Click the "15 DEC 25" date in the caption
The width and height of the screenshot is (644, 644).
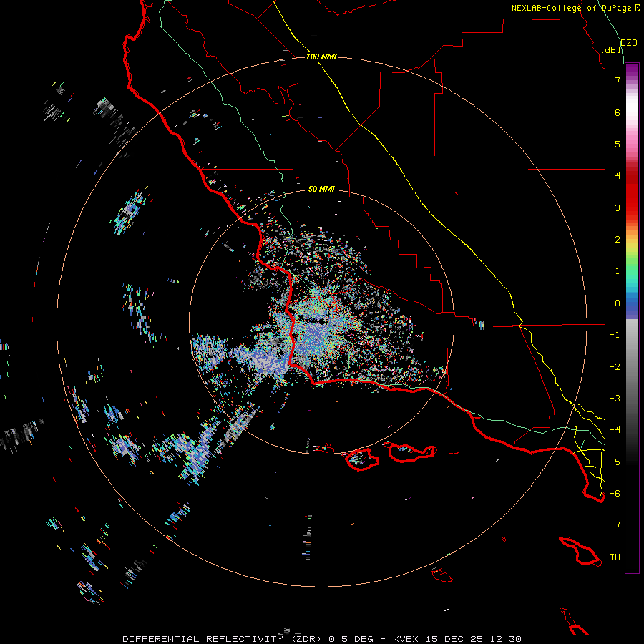click(455, 639)
